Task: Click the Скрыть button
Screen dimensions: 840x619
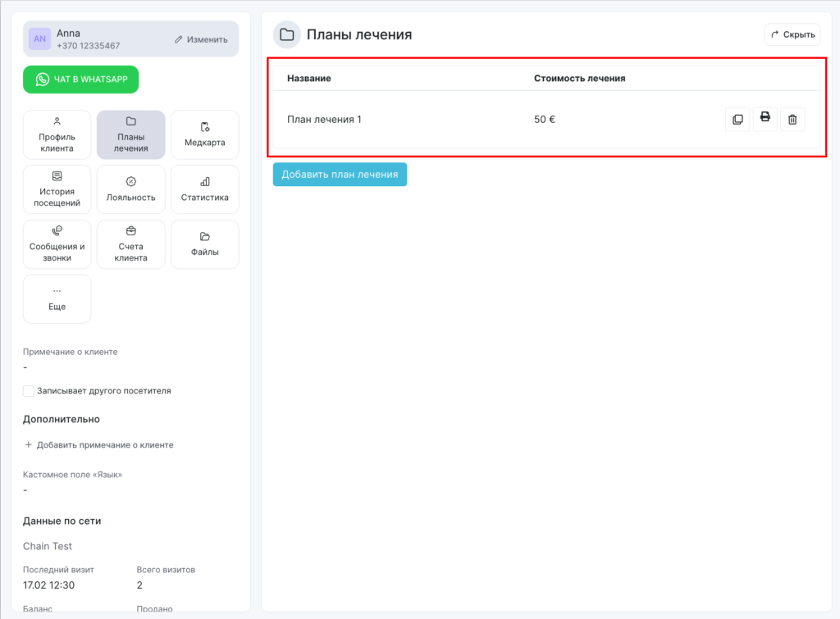Action: (x=792, y=34)
